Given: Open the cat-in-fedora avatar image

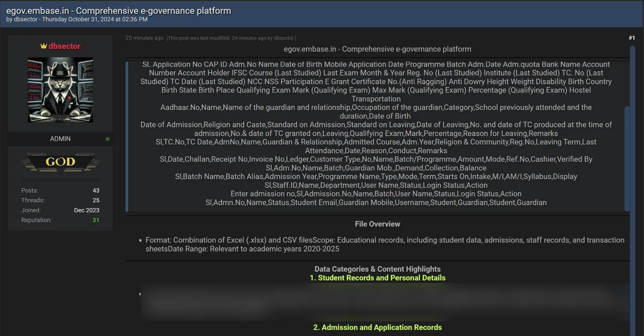Looking at the screenshot, I should click(60, 89).
